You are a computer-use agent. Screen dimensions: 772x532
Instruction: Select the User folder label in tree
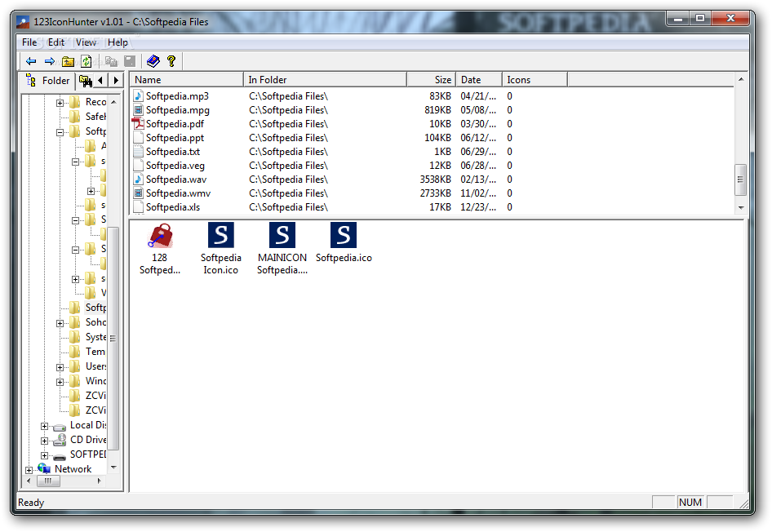click(95, 366)
